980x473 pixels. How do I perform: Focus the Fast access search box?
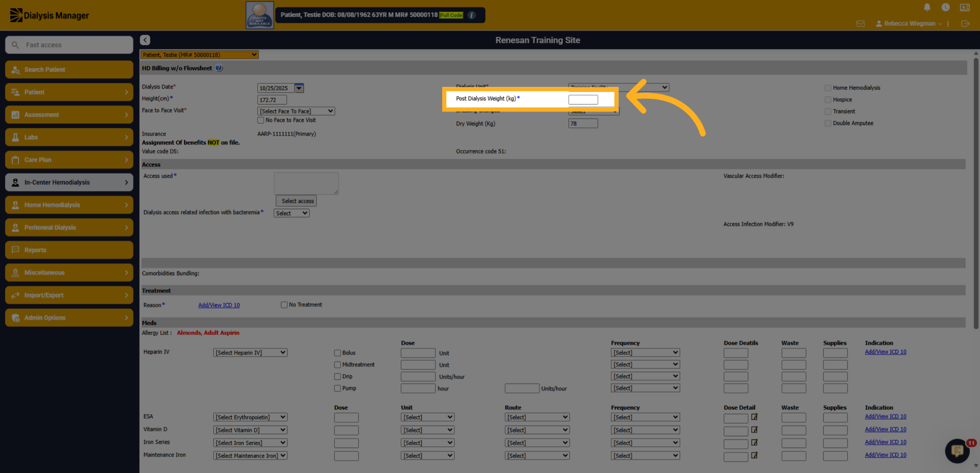pyautogui.click(x=69, y=45)
